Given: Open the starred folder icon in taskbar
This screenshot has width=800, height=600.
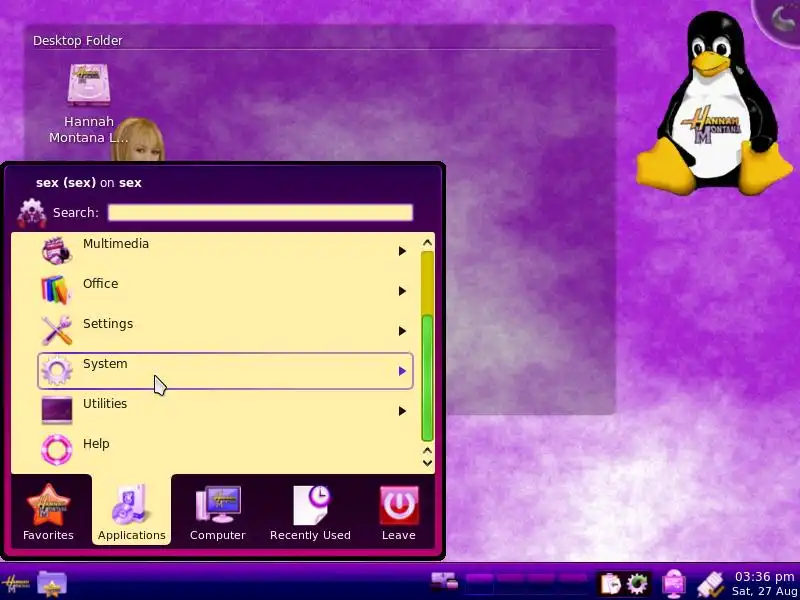Looking at the screenshot, I should [x=52, y=583].
